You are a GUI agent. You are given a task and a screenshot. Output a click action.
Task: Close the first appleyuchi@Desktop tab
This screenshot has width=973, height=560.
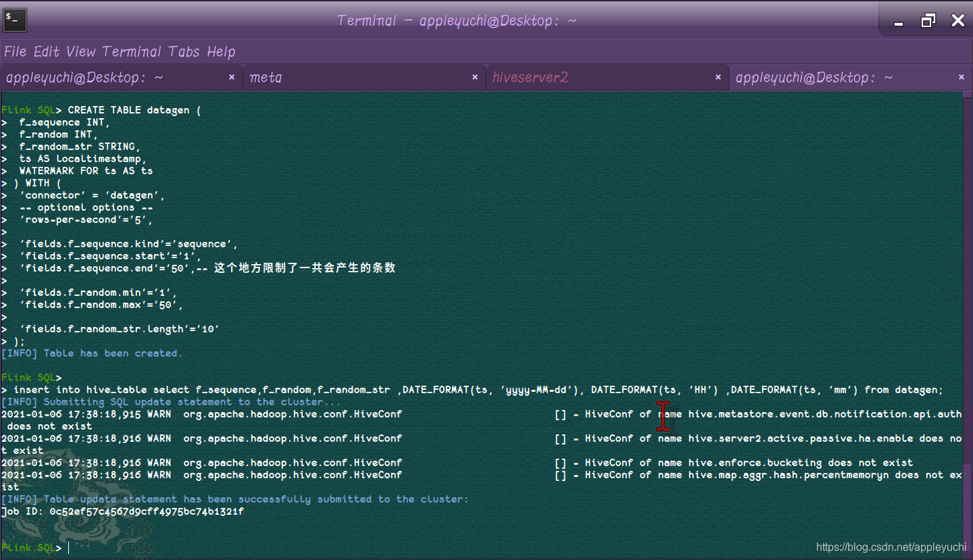point(232,77)
